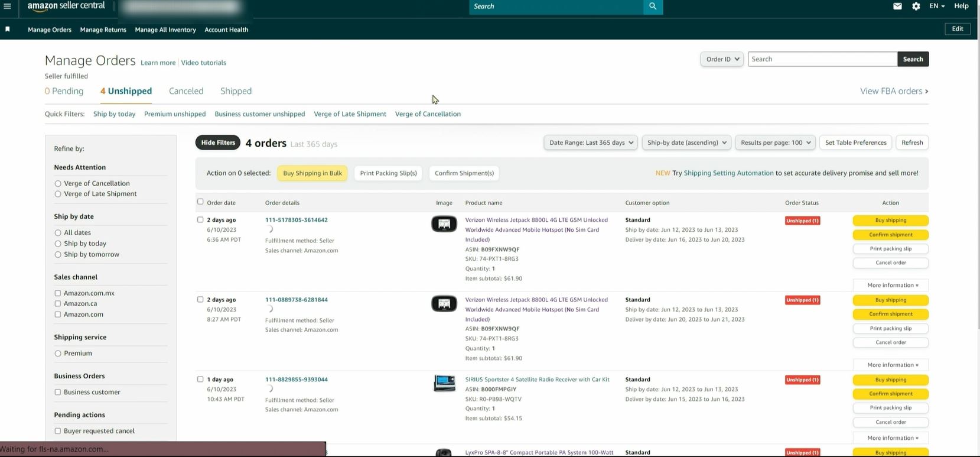Click the Refresh button
The image size is (980, 457).
912,142
